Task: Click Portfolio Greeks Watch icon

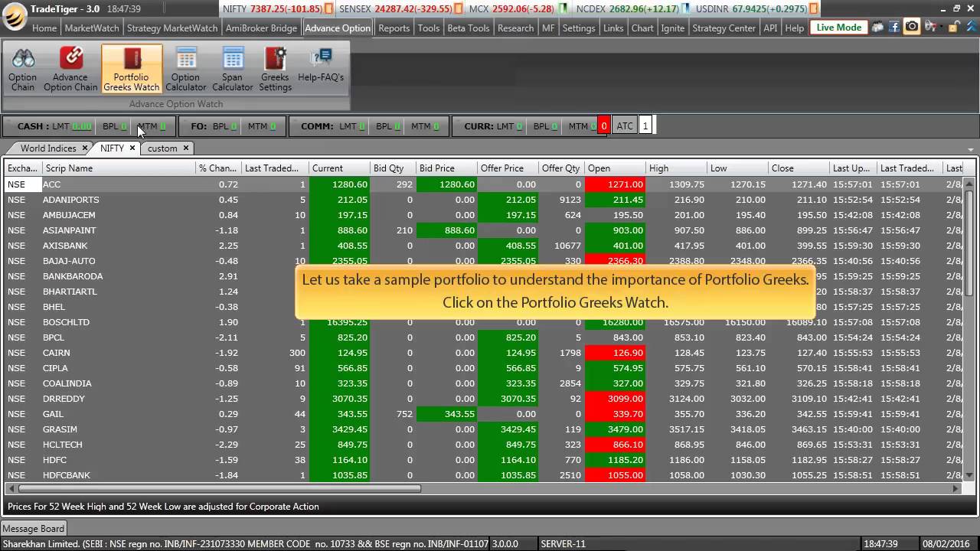Action: (x=132, y=69)
